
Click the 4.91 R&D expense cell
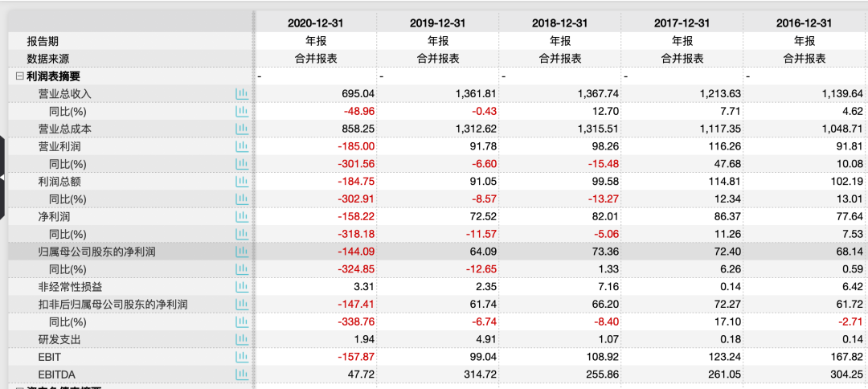click(486, 339)
